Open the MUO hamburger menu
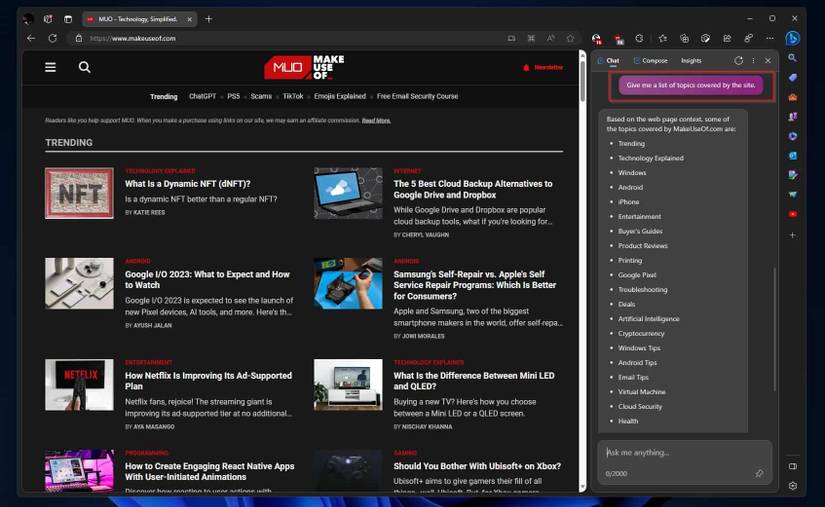Screen dimensions: 825x507 click(x=51, y=67)
